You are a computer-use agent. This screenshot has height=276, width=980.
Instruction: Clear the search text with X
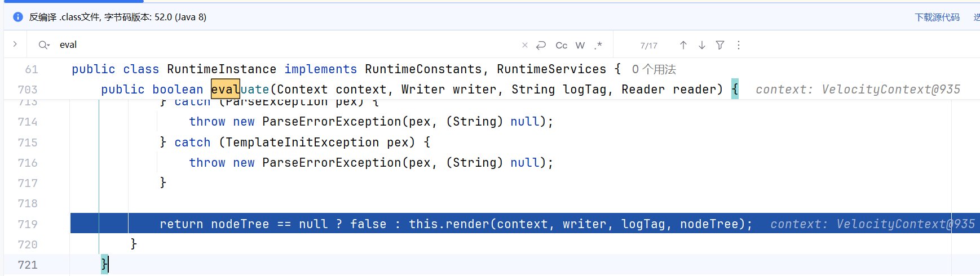pyautogui.click(x=525, y=45)
